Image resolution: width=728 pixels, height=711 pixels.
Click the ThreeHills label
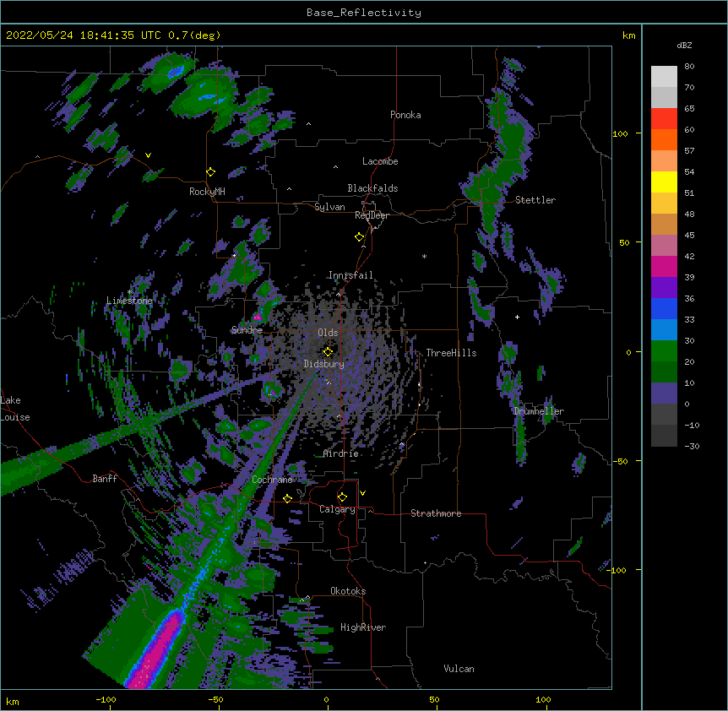[x=451, y=353]
